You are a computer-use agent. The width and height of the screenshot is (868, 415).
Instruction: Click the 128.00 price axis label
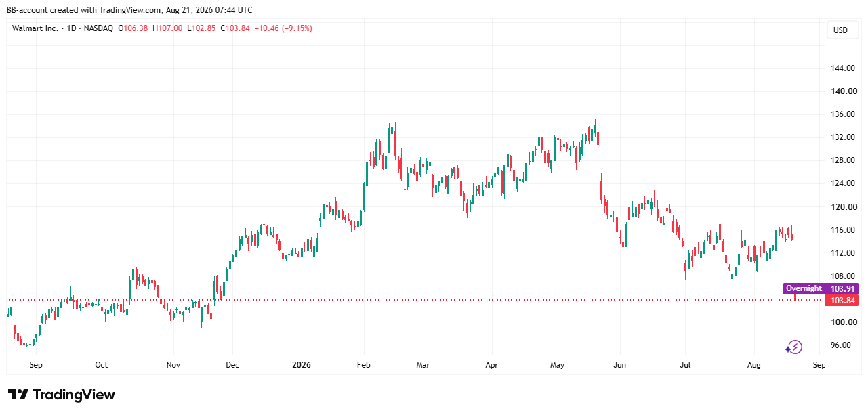click(x=842, y=160)
